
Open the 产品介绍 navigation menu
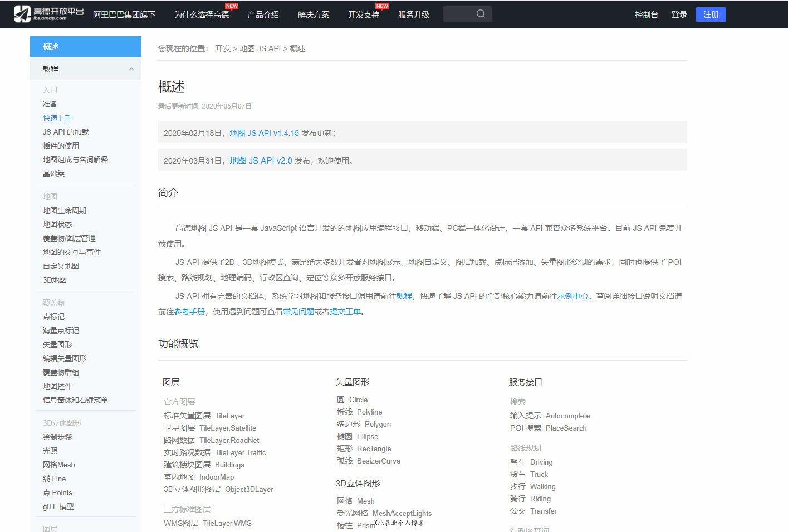click(x=263, y=14)
